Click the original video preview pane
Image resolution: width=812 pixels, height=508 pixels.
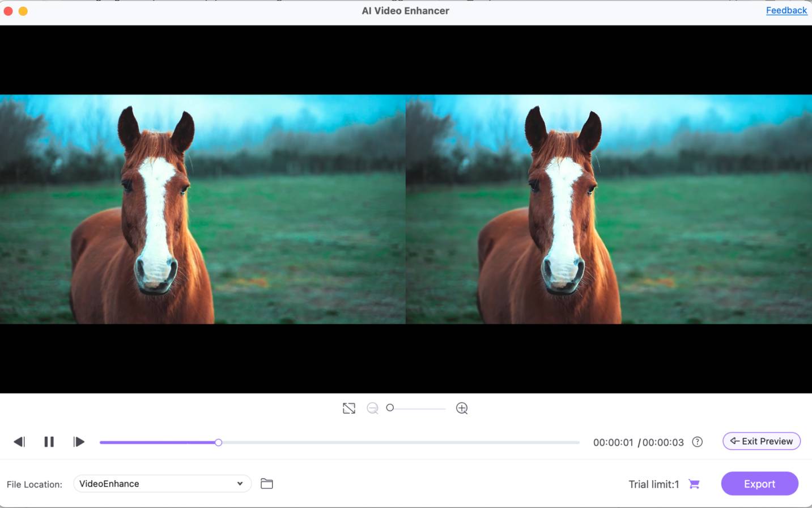point(203,210)
